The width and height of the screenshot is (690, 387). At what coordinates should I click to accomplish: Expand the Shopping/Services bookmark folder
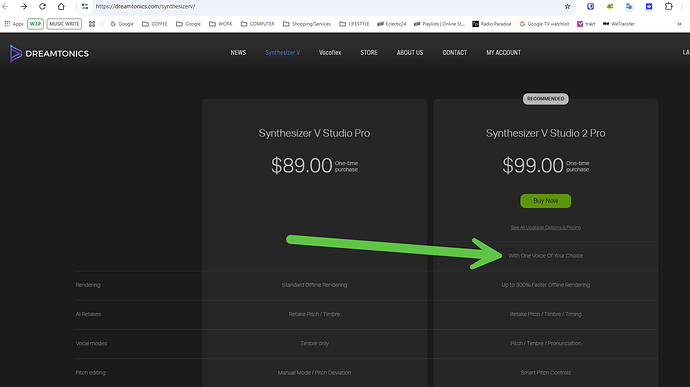[x=307, y=24]
